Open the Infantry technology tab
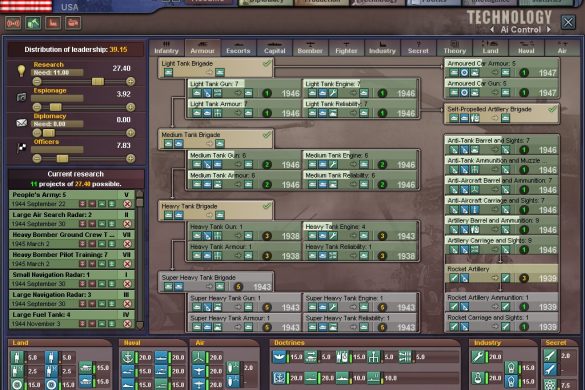This screenshot has width=585, height=390. (x=166, y=48)
